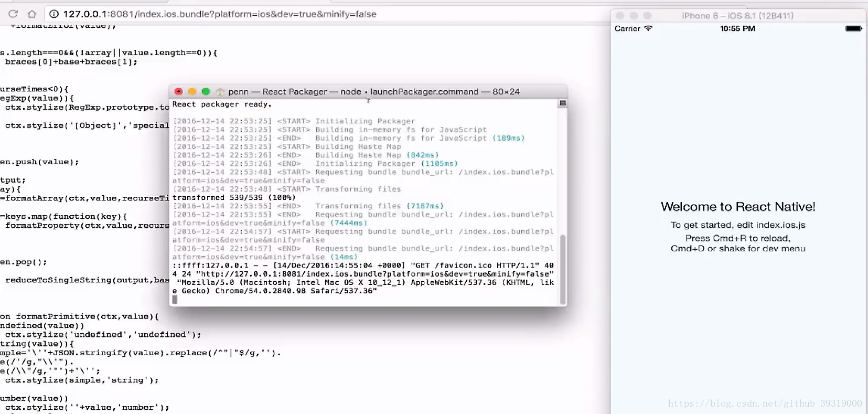The height and width of the screenshot is (414, 868).
Task: Zoom the React Packager terminal window
Action: pyautogui.click(x=206, y=91)
